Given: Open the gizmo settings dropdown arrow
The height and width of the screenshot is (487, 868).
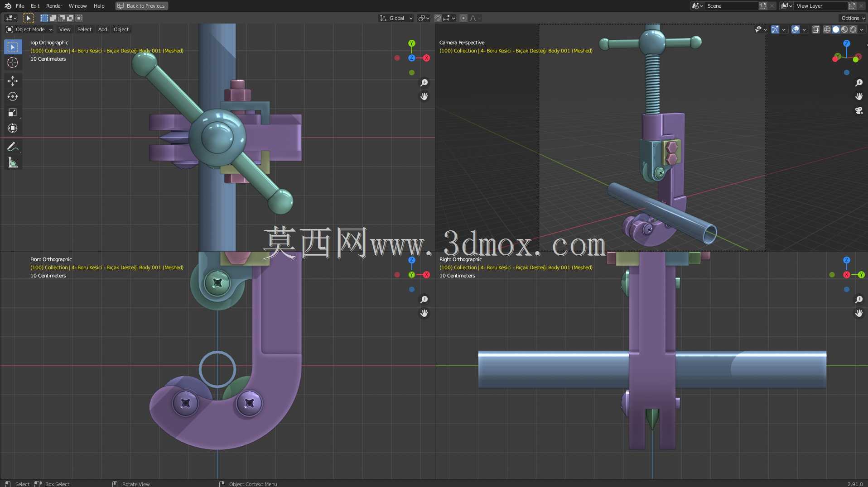Looking at the screenshot, I should pos(784,29).
